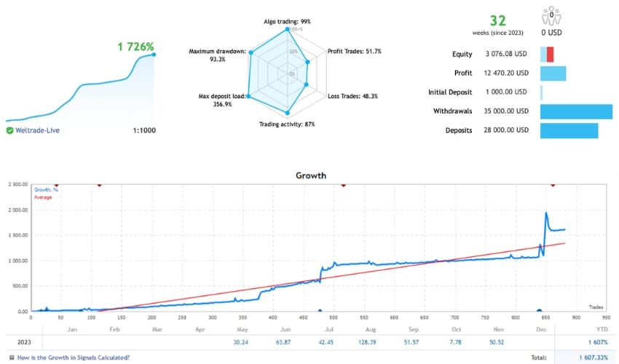Click the rightmost red triangle marker on chart
The image size is (619, 364).
click(552, 186)
